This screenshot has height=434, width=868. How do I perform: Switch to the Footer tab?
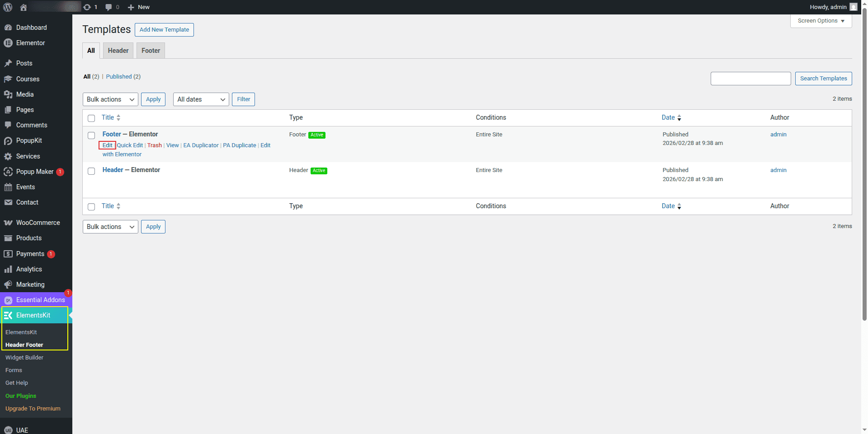(151, 51)
